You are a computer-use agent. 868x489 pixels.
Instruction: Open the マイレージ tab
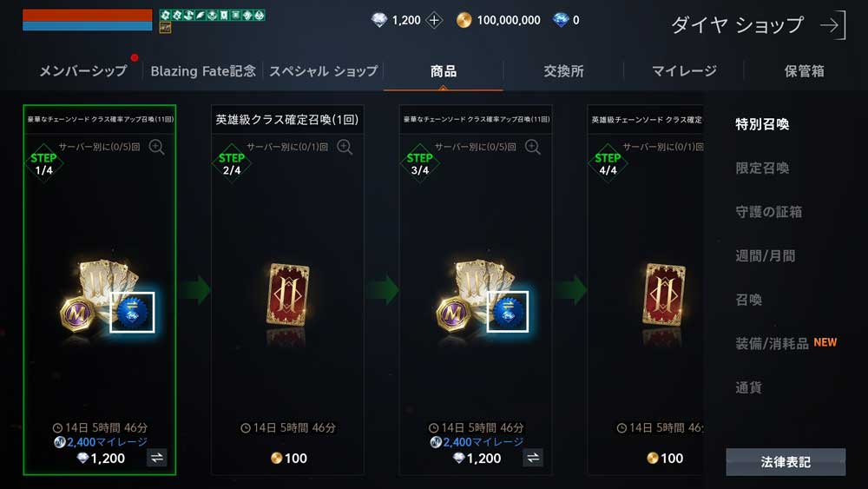pos(684,71)
